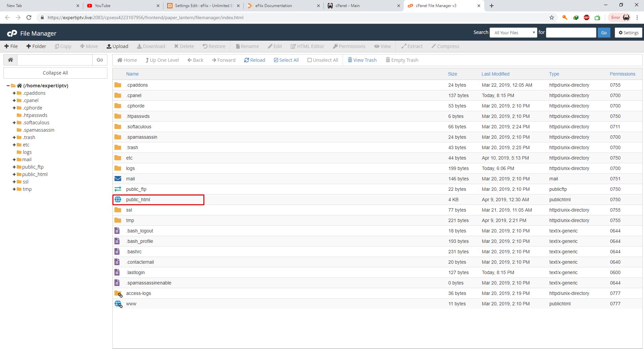Viewport: 644px width, 349px height.
Task: Click the access-logs linked folder icon
Action: (118, 293)
